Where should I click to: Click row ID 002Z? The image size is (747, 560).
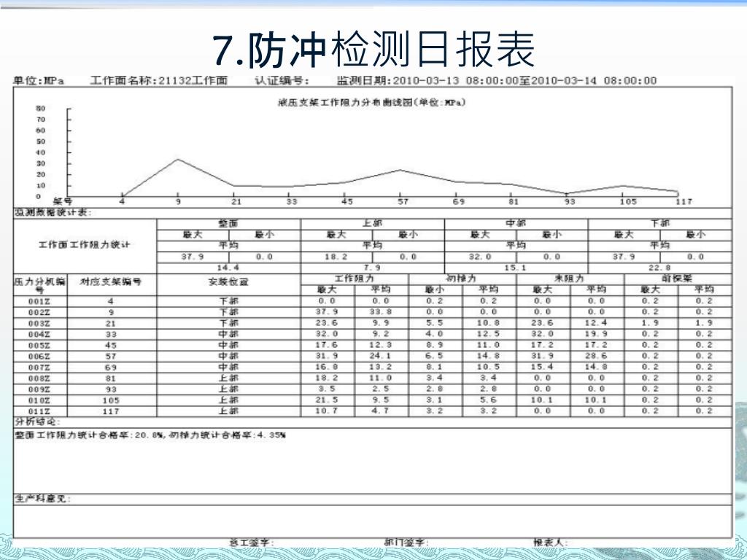[39, 312]
